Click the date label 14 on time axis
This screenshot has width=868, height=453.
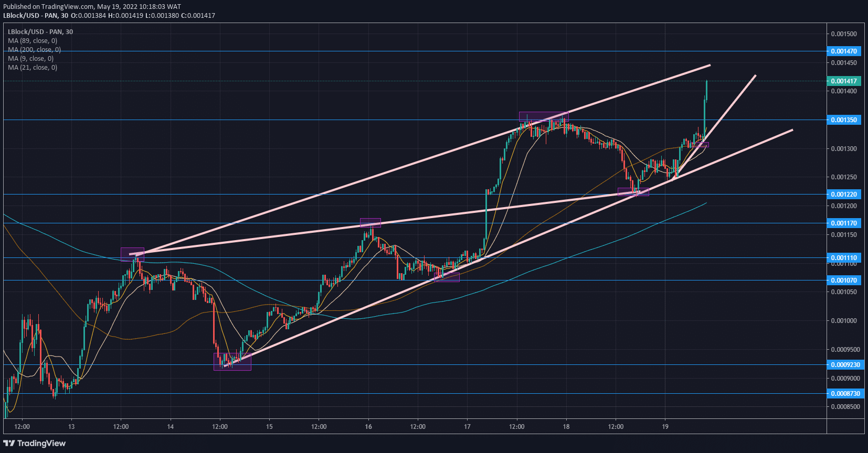(x=170, y=427)
